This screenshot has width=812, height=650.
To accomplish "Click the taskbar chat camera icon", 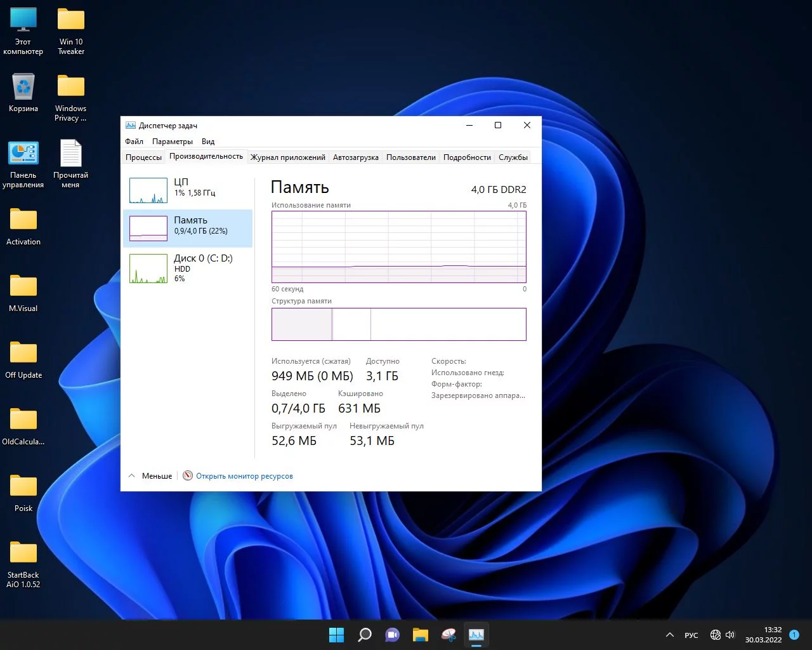I will pyautogui.click(x=392, y=635).
